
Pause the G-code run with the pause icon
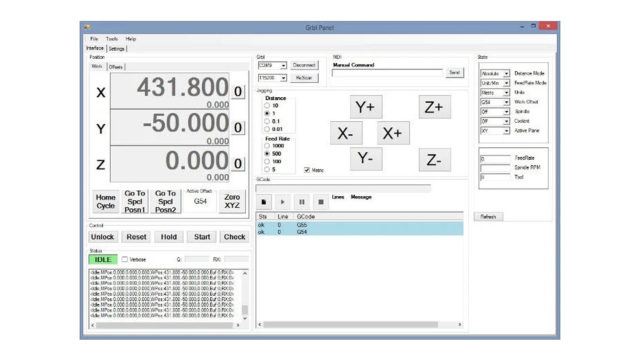[x=302, y=202]
